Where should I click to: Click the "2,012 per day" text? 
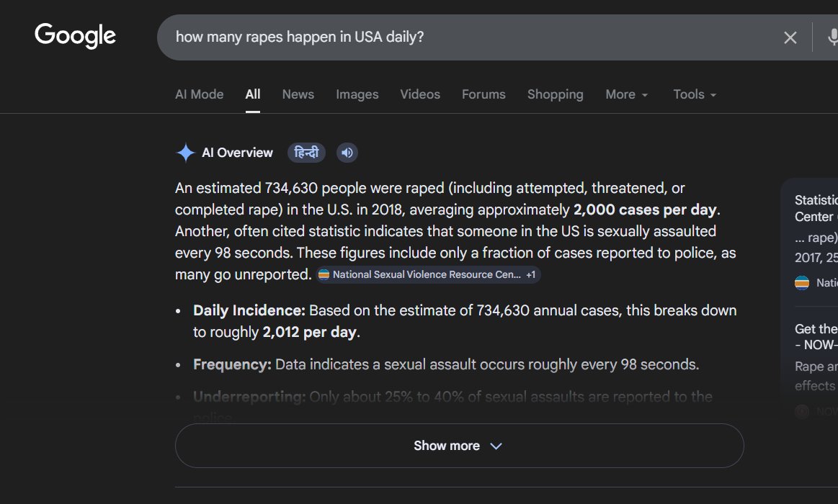[309, 332]
